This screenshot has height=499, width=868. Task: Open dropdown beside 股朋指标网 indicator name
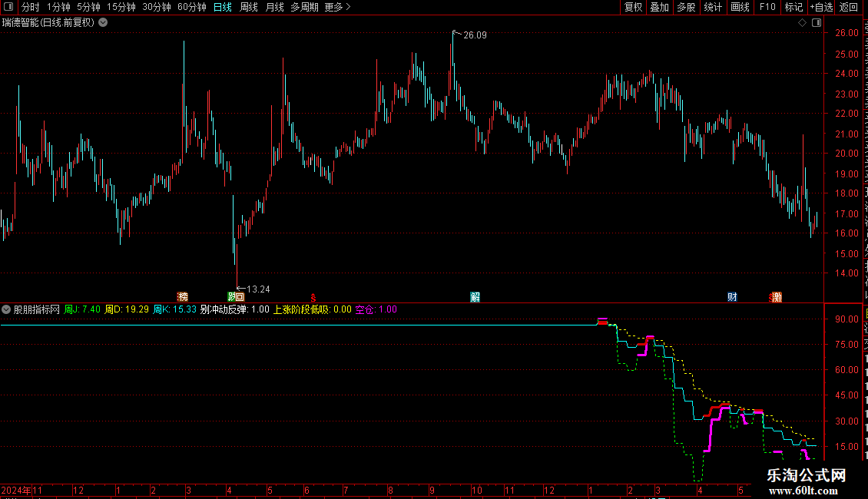(x=6, y=310)
